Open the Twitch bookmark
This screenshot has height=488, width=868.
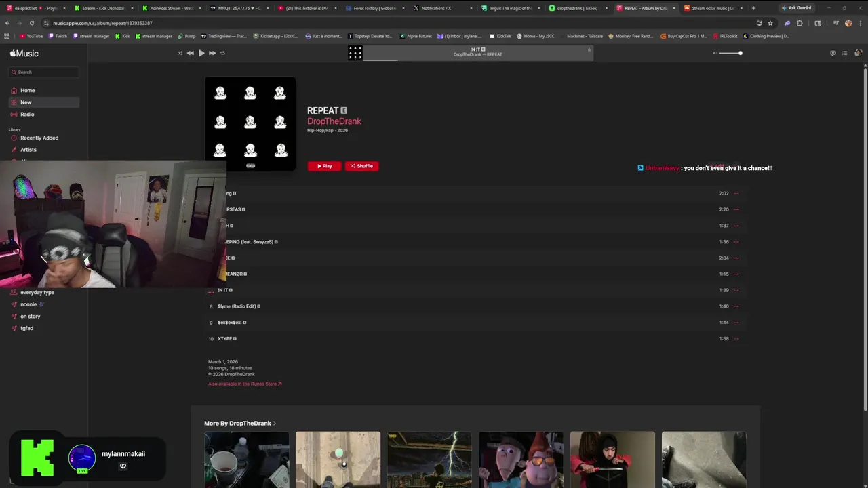click(58, 36)
